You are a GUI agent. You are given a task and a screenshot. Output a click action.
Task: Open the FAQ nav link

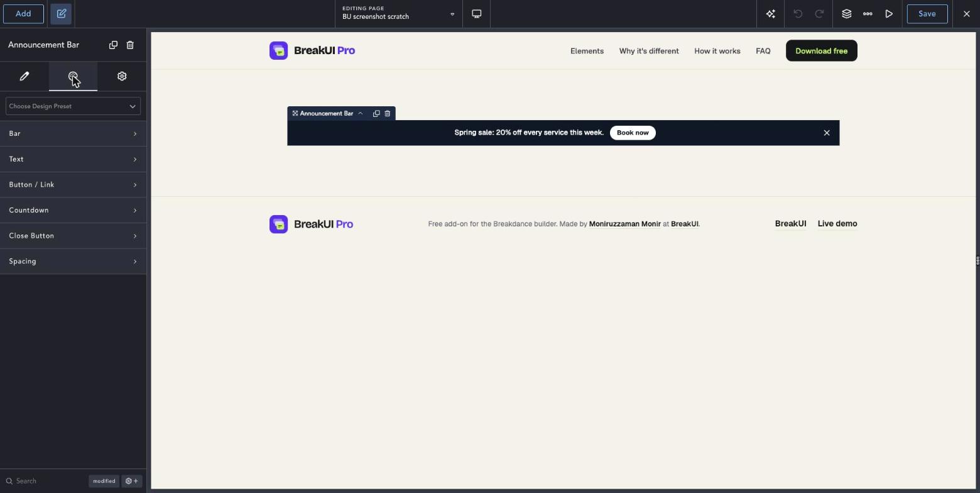tap(763, 51)
